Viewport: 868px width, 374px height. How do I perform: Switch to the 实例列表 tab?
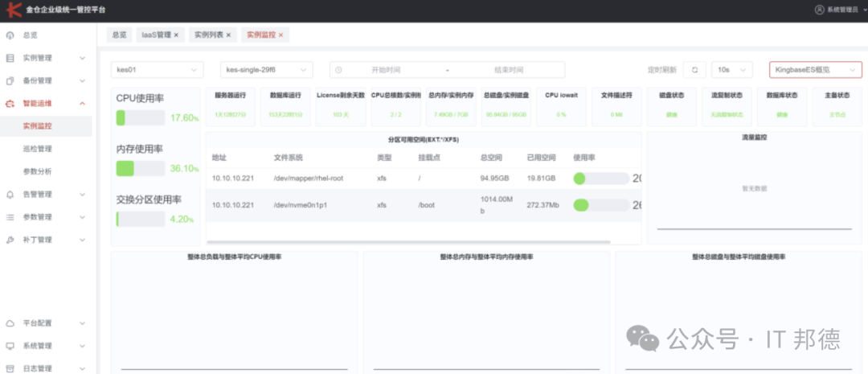click(212, 35)
